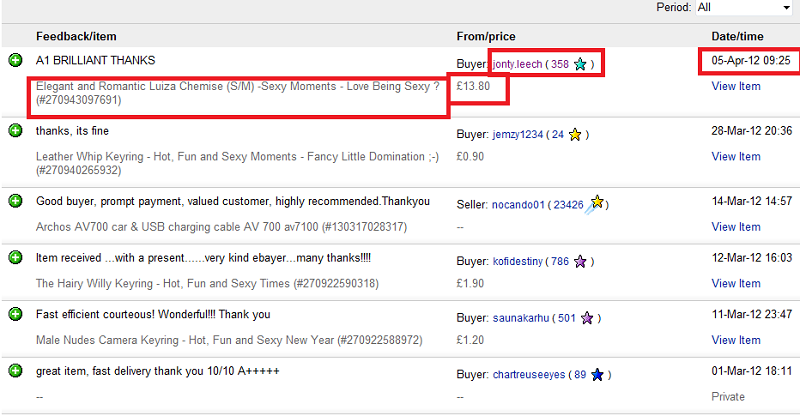
Task: Click the Date/time column header
Action: click(x=738, y=36)
